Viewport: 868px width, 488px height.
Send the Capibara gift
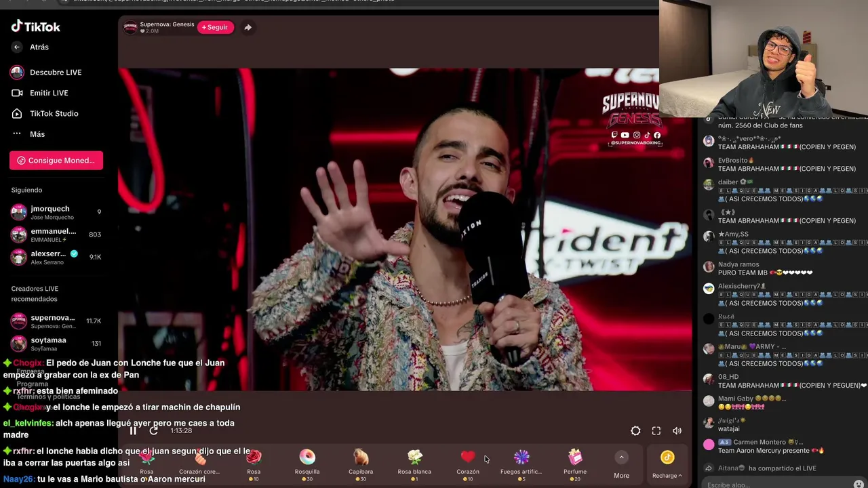click(361, 465)
